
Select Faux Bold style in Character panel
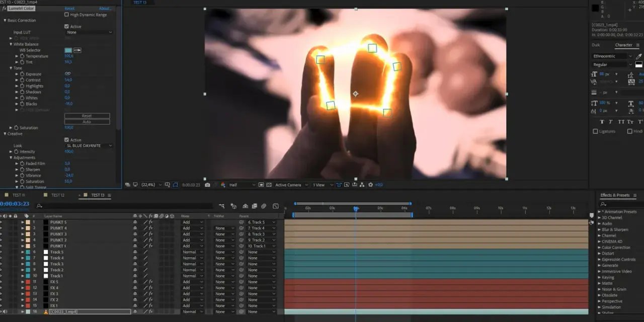[602, 122]
